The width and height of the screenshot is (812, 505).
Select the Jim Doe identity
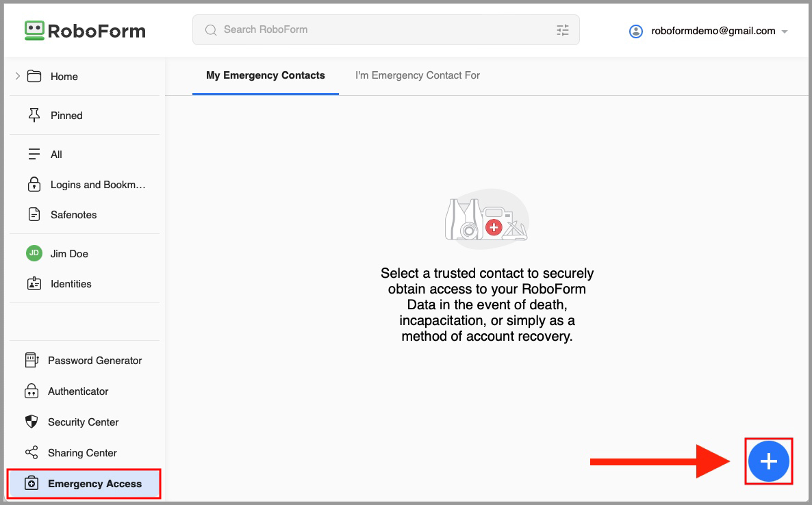[69, 254]
